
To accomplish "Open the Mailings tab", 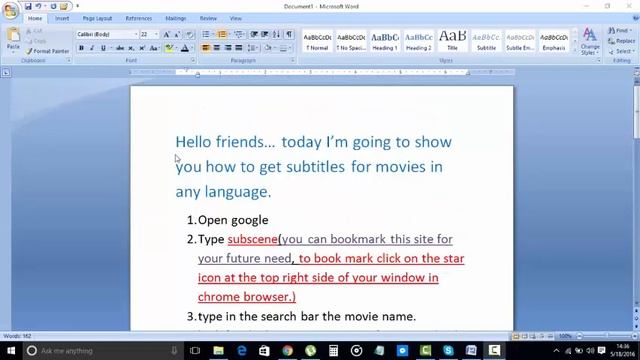I will [x=176, y=18].
